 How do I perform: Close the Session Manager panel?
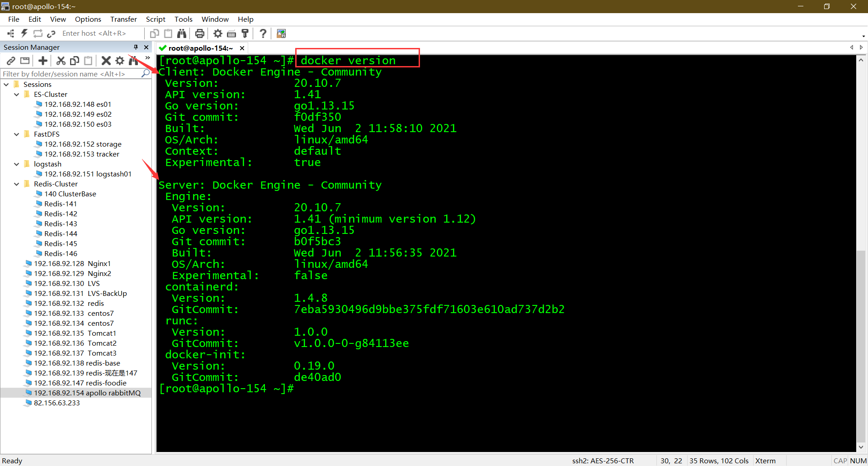146,47
